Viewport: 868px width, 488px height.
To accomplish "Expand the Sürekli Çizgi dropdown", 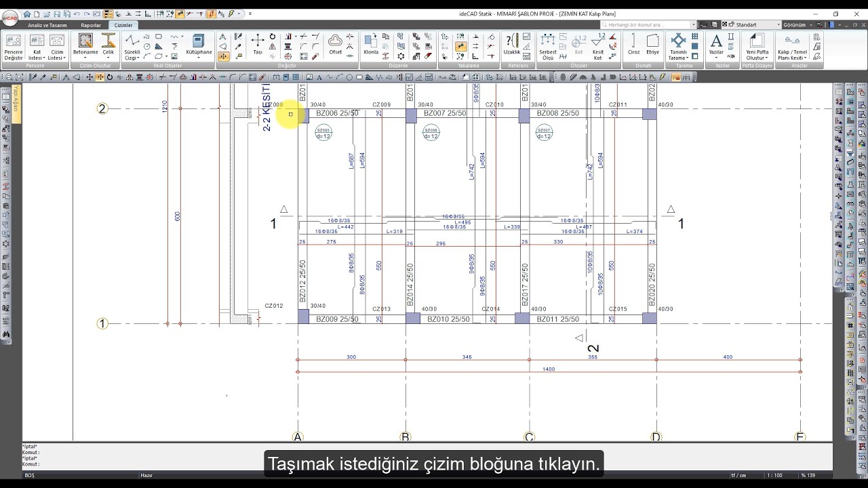I will 132,47.
